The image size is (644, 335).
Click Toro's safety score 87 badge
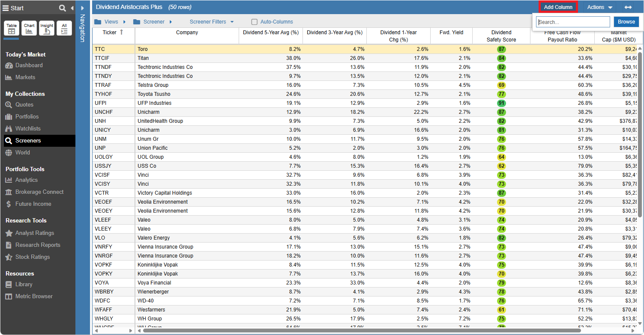(501, 49)
